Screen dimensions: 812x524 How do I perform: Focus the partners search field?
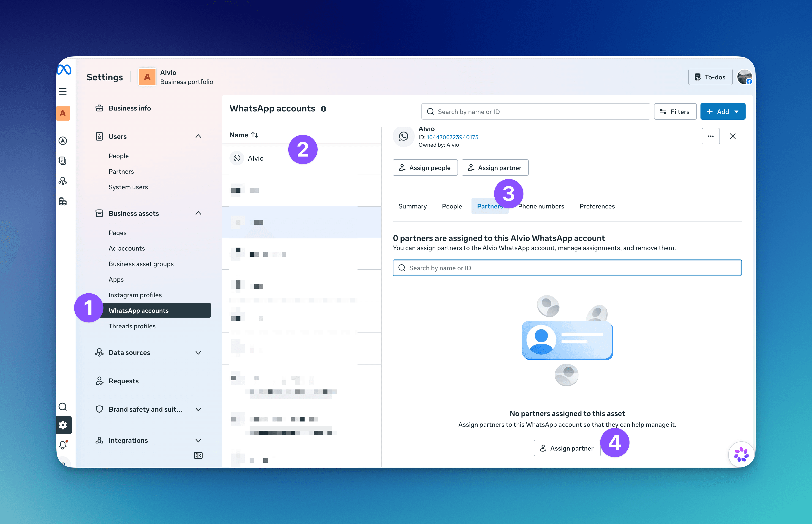(x=567, y=268)
